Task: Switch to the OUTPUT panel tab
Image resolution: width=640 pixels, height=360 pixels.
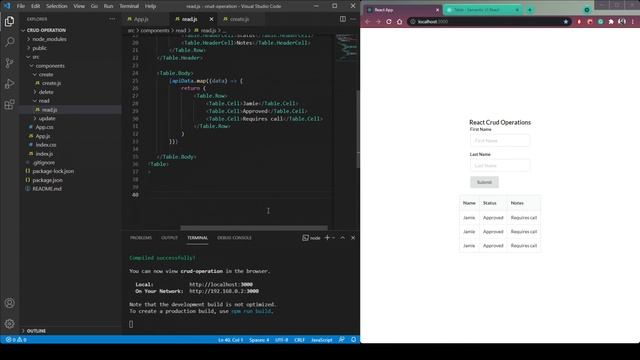Action: coord(169,238)
